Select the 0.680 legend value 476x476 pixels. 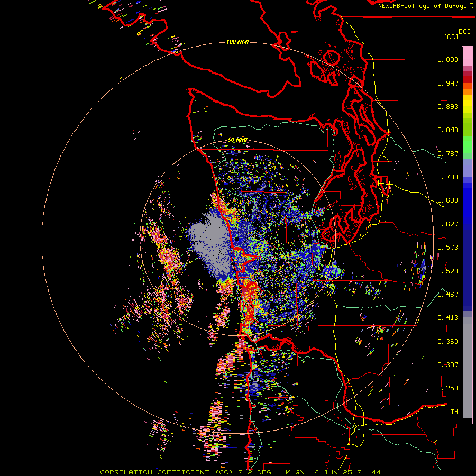click(448, 200)
